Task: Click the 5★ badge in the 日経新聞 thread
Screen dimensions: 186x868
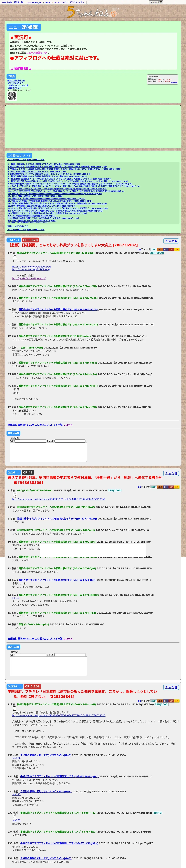Action: coord(177,249)
